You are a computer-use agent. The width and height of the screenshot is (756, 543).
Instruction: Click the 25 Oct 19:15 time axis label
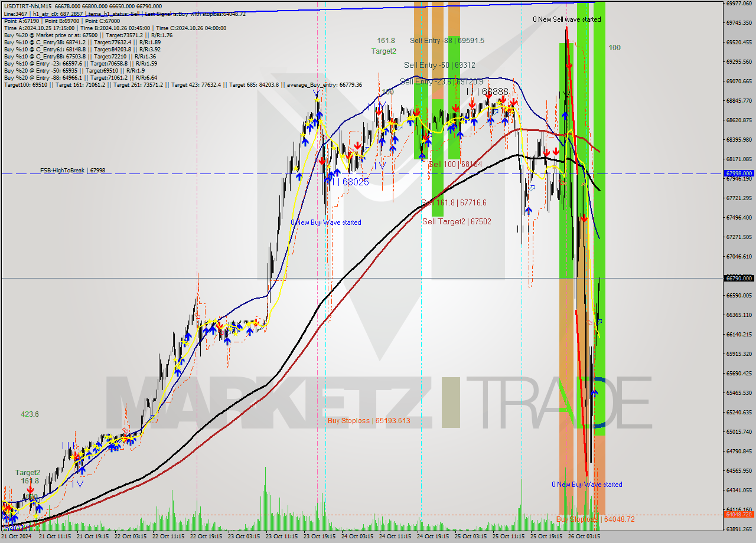pyautogui.click(x=546, y=537)
